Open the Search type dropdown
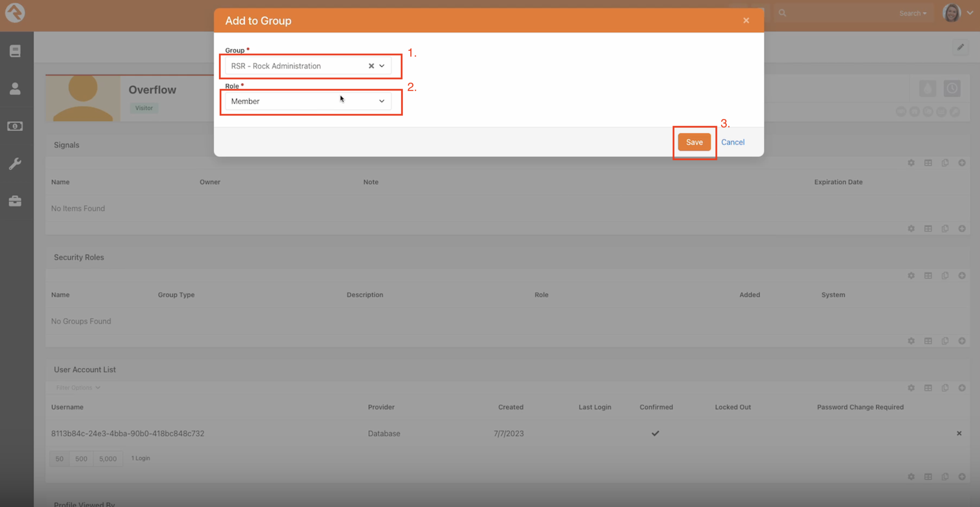The height and width of the screenshot is (507, 980). tap(912, 13)
